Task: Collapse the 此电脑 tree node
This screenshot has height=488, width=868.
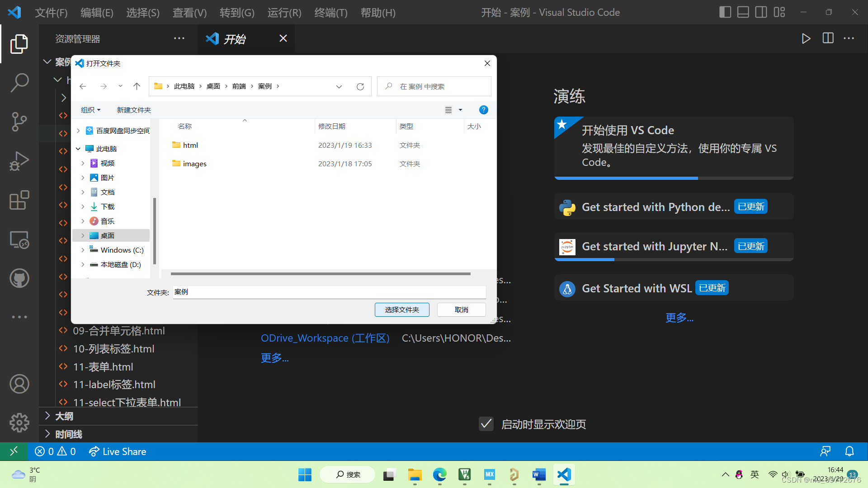Action: tap(77, 148)
